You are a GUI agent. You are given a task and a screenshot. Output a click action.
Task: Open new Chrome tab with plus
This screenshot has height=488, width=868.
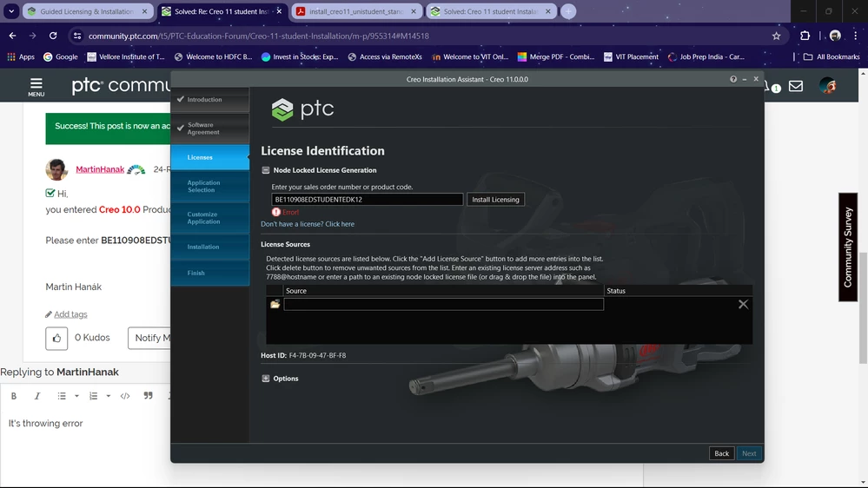tap(568, 11)
